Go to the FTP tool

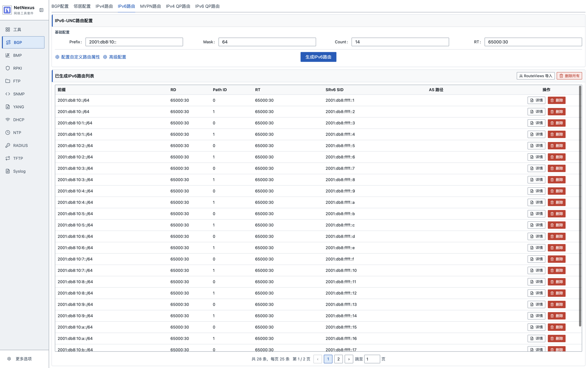[23, 81]
